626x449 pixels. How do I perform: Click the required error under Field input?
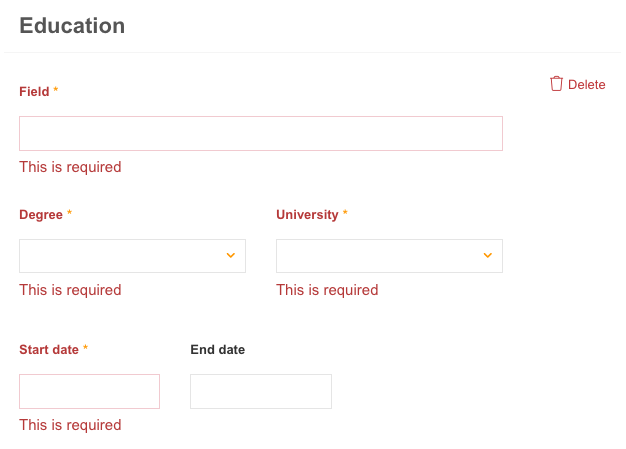70,167
